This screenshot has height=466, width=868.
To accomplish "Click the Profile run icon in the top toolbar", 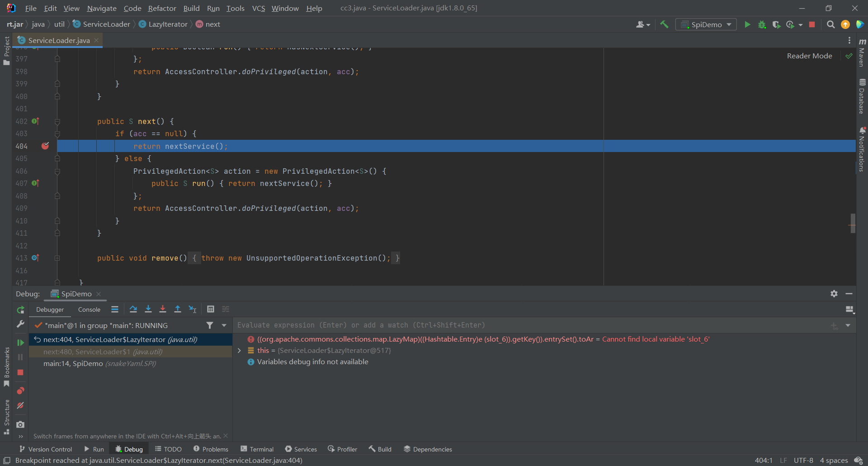I will coord(790,24).
